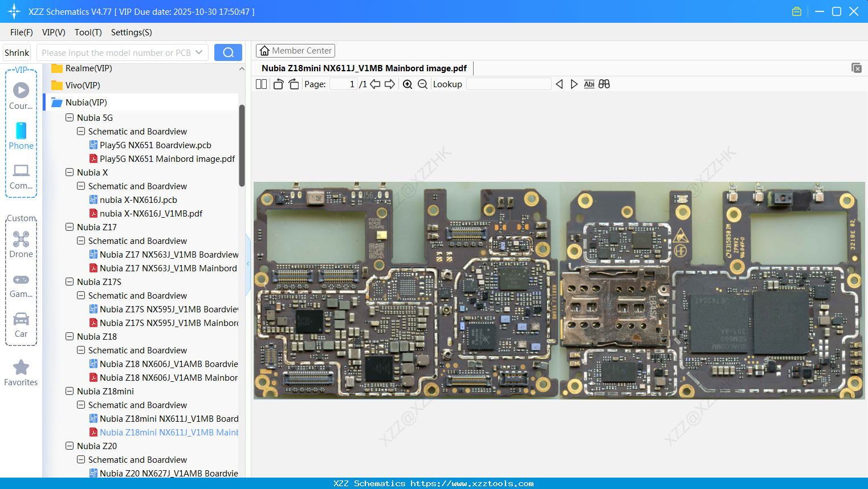Rotate the PDF page clockwise
This screenshot has height=489, width=868.
294,84
